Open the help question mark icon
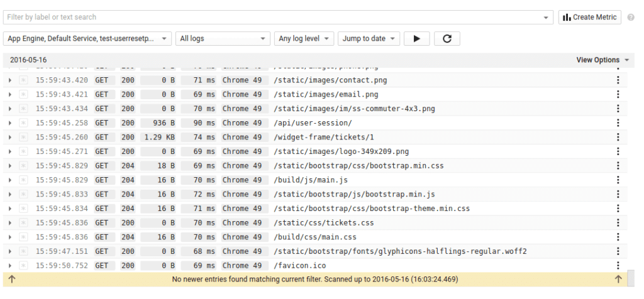 [631, 18]
